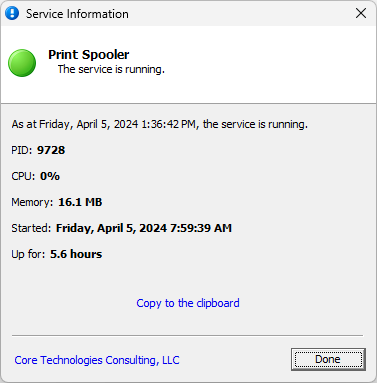
Task: Close the Service Information dialog with X
Action: pos(361,13)
